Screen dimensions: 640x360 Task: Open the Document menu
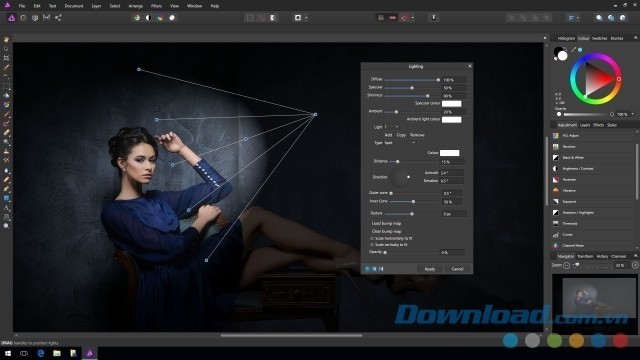click(x=74, y=6)
